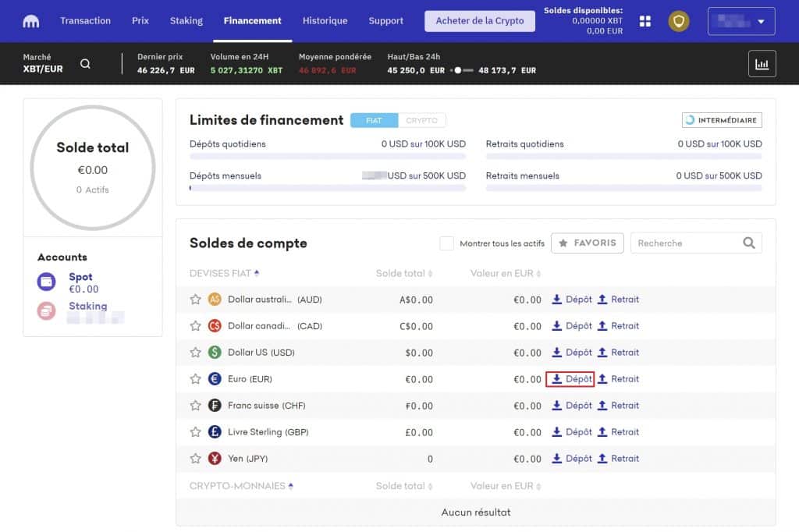The width and height of the screenshot is (799, 532).
Task: Switch to the Staking tab
Action: click(x=186, y=21)
